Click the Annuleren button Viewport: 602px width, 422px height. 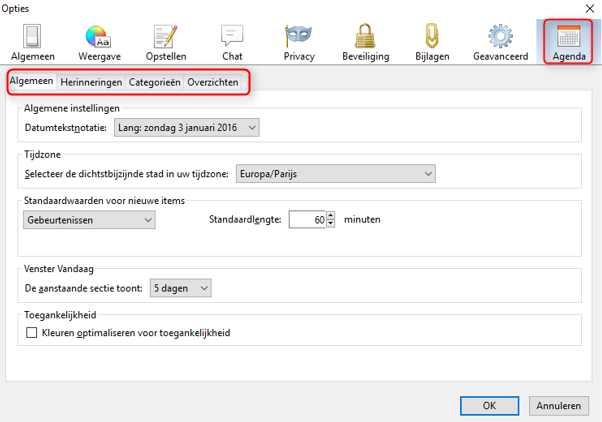(559, 405)
